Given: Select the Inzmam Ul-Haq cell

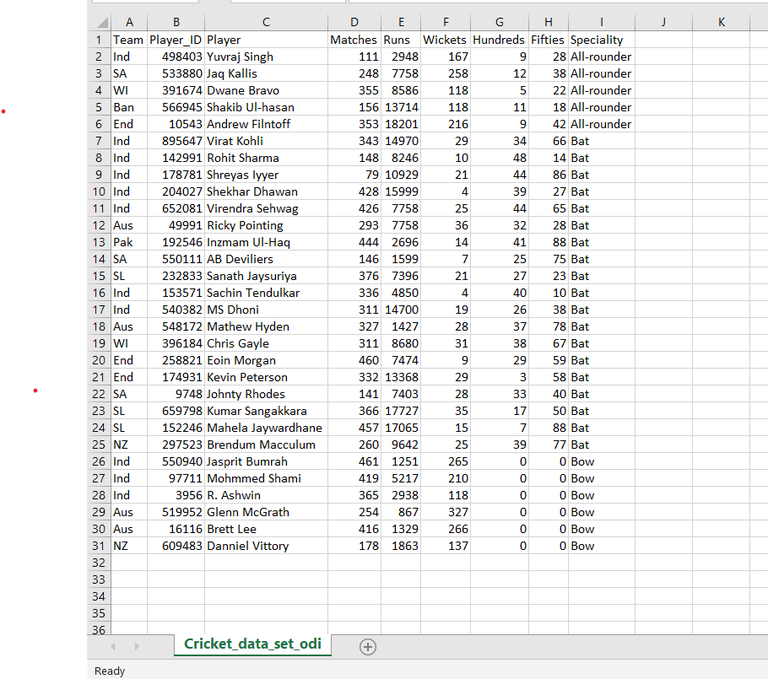Looking at the screenshot, I should (x=266, y=242).
